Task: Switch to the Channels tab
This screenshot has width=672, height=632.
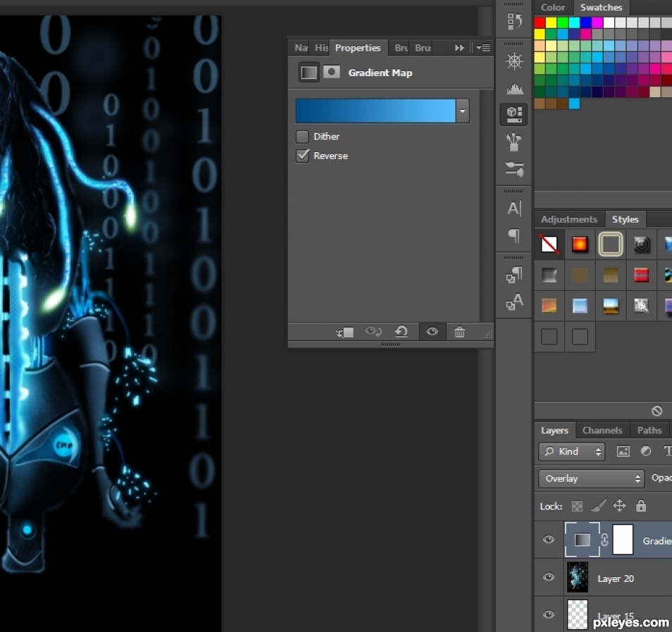Action: [602, 430]
